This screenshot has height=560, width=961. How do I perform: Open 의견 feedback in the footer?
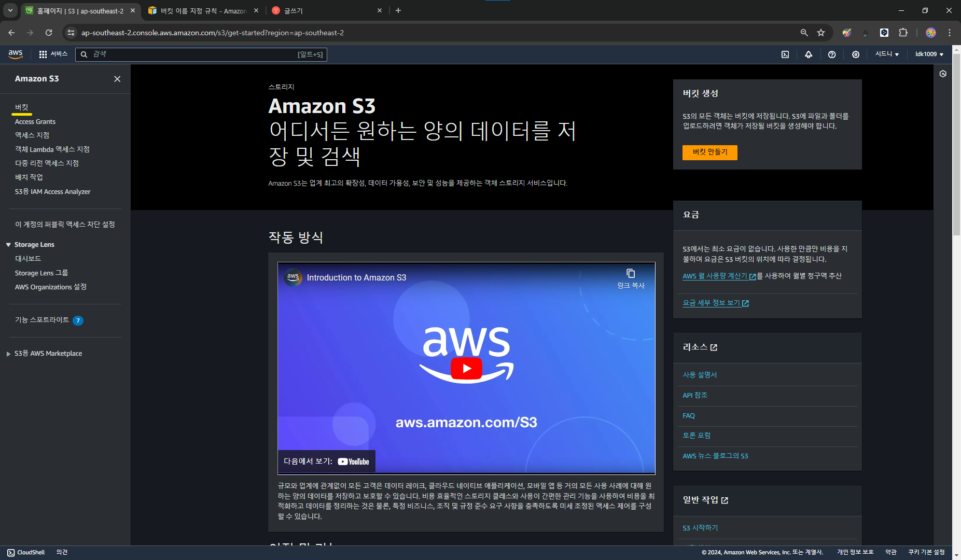(62, 553)
